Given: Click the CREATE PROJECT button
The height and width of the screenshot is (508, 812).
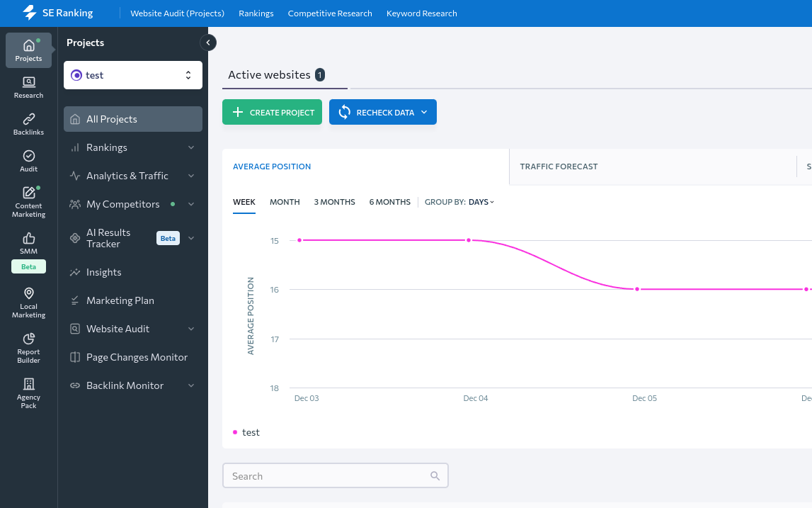Looking at the screenshot, I should click(x=272, y=112).
